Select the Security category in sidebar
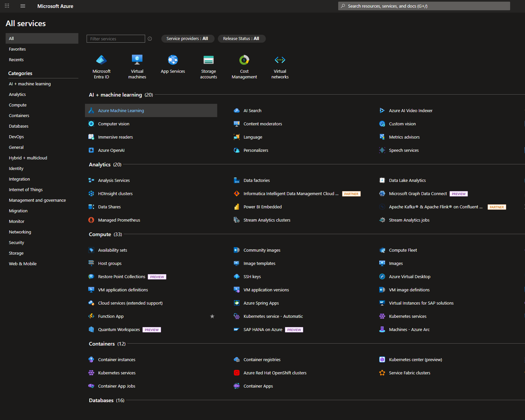Image resolution: width=525 pixels, height=420 pixels. coord(17,242)
